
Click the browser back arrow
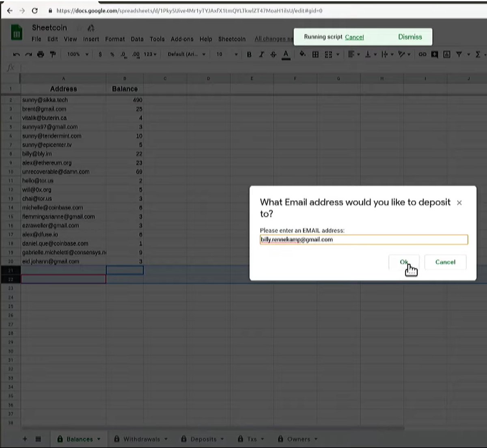point(9,11)
